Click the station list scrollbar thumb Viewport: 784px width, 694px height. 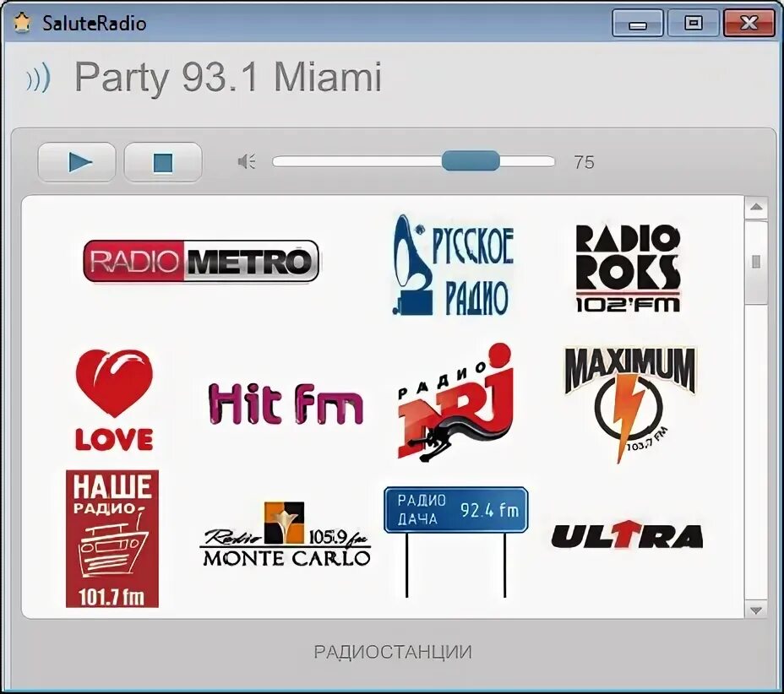click(756, 262)
